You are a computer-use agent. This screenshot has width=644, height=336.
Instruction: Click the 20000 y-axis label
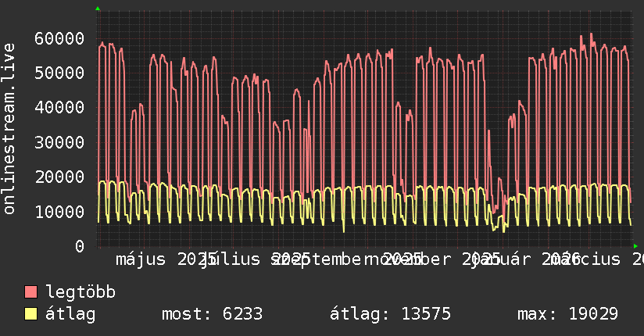[x=60, y=177]
